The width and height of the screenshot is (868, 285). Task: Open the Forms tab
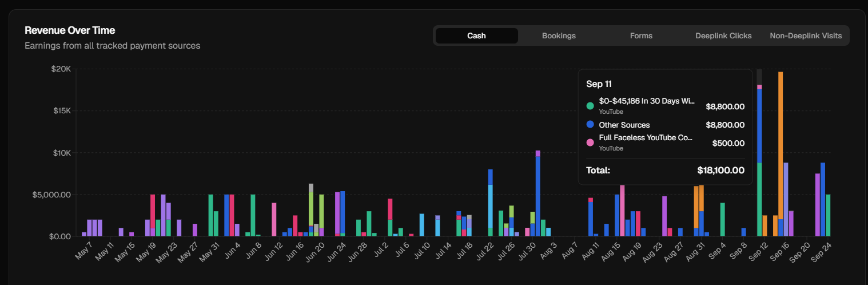click(x=641, y=35)
